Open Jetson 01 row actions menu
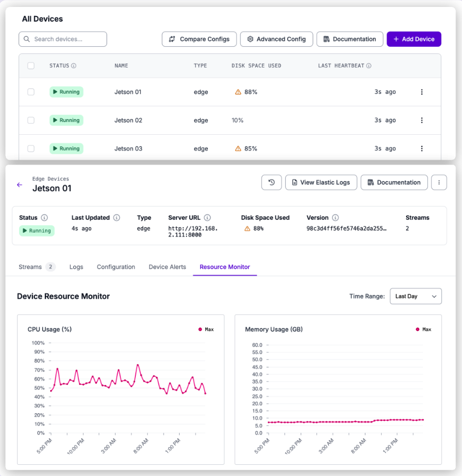The image size is (462, 476). click(x=422, y=92)
